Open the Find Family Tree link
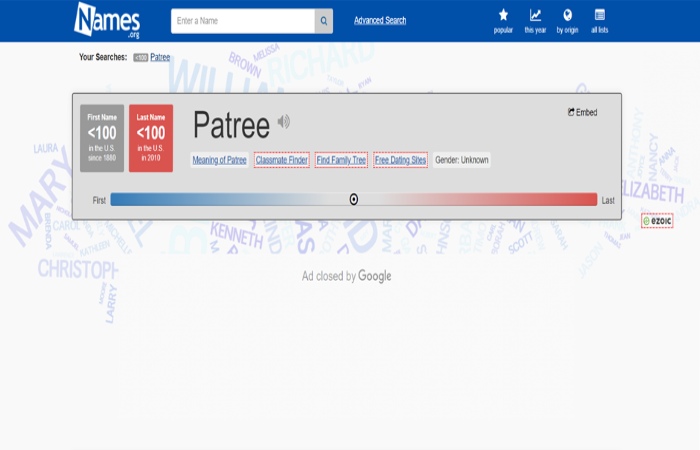700x450 pixels. (341, 160)
